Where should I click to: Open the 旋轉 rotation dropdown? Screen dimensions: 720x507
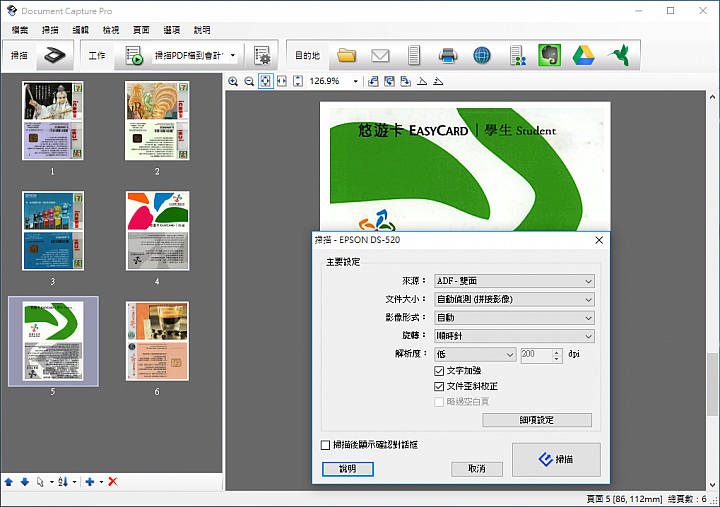point(514,336)
